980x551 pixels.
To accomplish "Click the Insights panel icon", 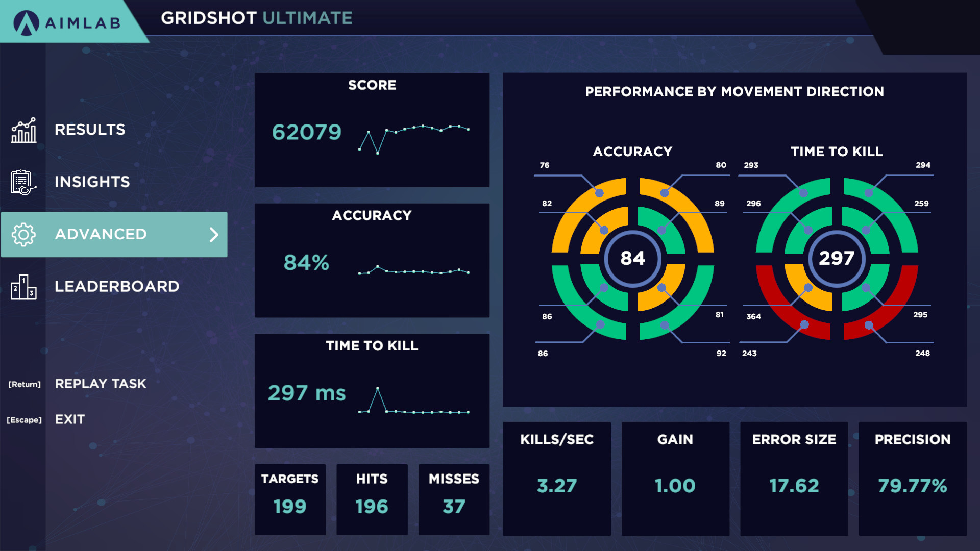I will coord(24,181).
